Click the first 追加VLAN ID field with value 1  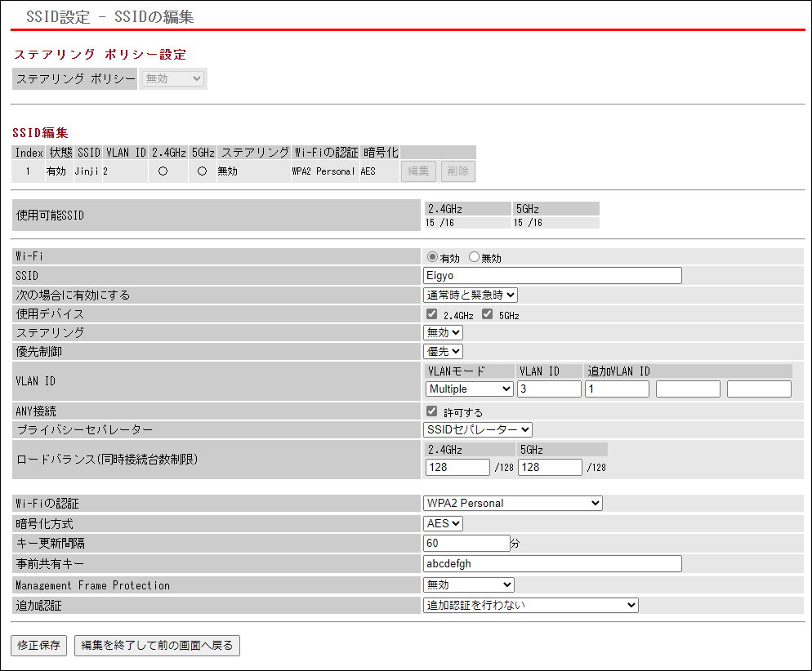point(618,389)
